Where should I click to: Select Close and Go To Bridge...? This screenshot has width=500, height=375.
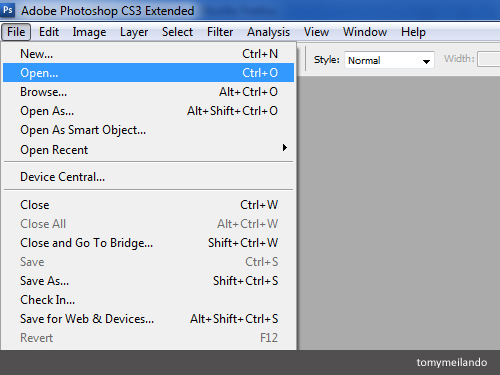click(148, 243)
